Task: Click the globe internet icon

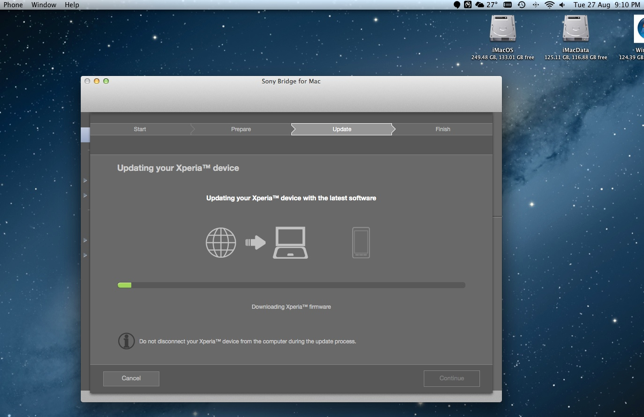Action: pyautogui.click(x=221, y=243)
